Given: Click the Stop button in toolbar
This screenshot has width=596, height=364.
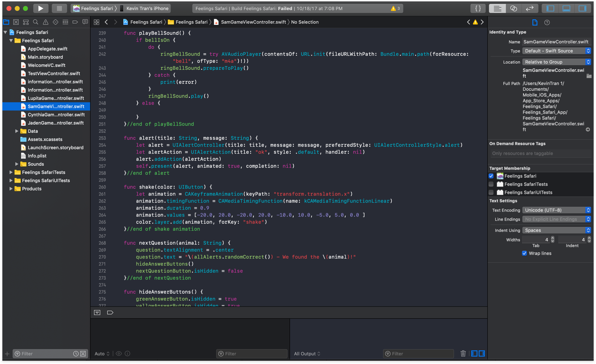Looking at the screenshot, I should pyautogui.click(x=59, y=8).
